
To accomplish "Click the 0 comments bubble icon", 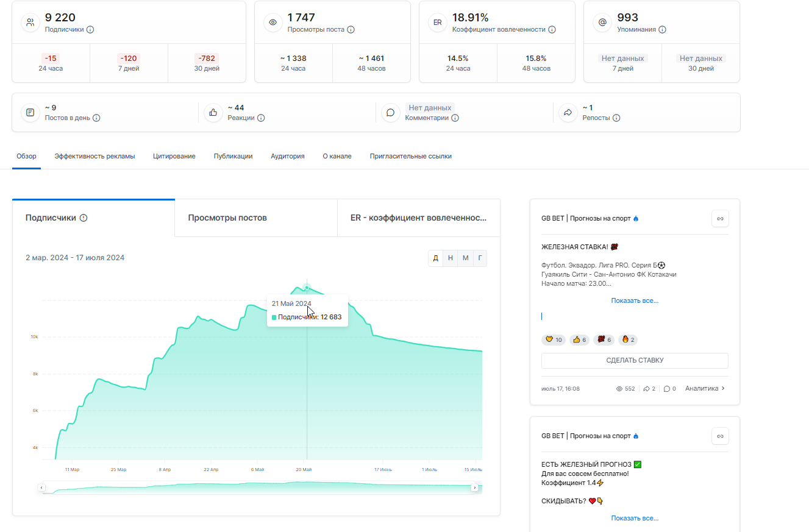I will pyautogui.click(x=667, y=388).
